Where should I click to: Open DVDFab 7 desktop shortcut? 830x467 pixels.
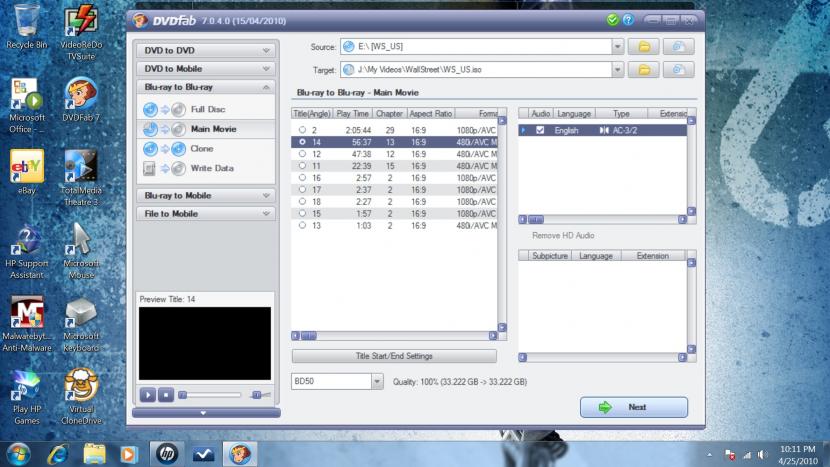81,100
